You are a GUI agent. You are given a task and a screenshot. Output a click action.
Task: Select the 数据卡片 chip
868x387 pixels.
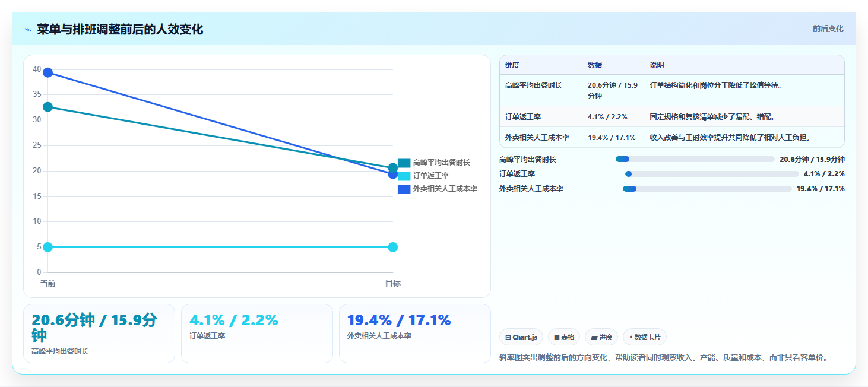[x=645, y=337]
